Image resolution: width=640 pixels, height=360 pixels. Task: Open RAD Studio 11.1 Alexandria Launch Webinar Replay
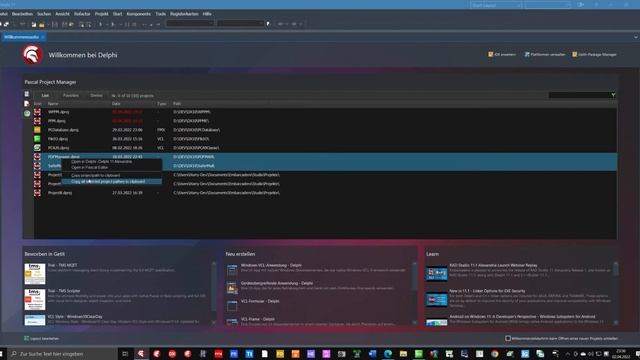pos(493,265)
